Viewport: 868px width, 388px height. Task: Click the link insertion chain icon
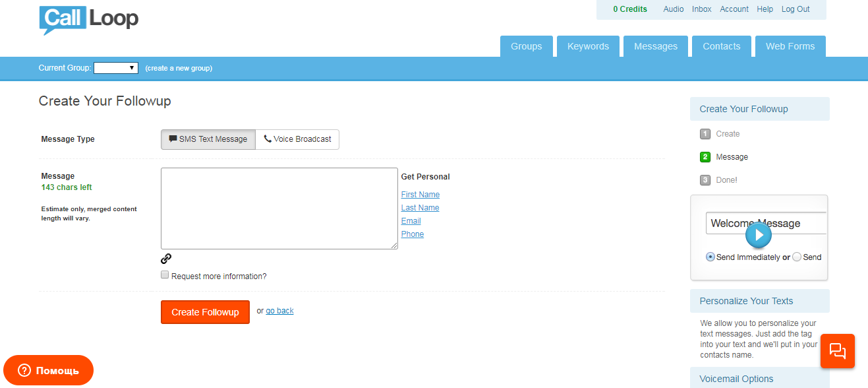coord(165,259)
